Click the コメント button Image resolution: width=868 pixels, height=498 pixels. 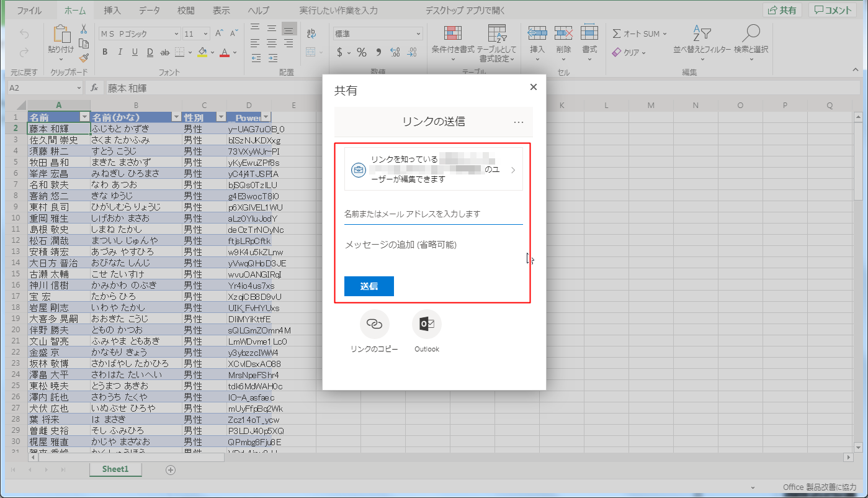click(833, 10)
